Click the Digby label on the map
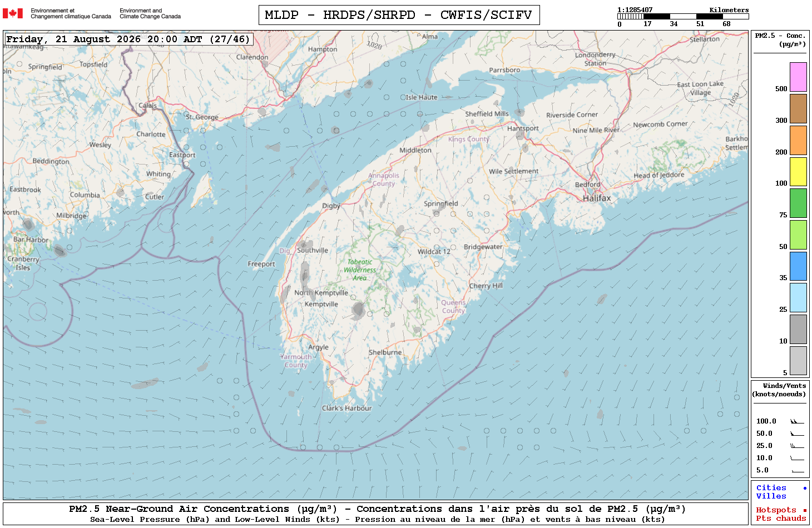 [x=331, y=206]
